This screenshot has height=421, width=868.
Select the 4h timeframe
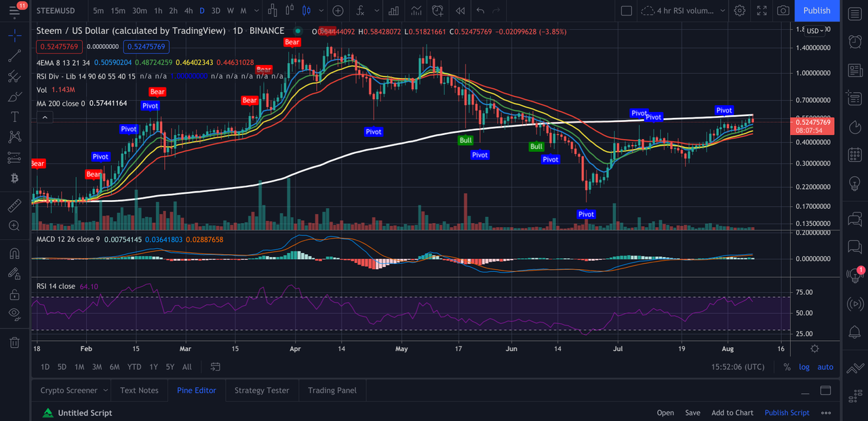point(189,10)
